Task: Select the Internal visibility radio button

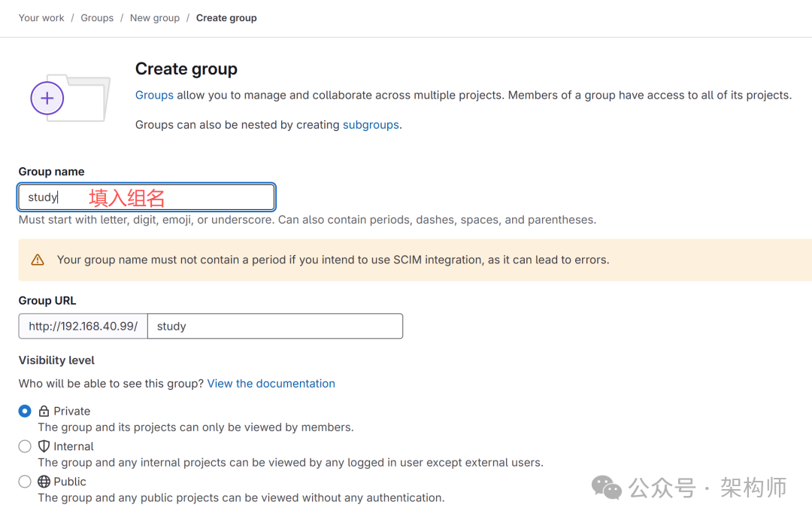Action: point(25,446)
